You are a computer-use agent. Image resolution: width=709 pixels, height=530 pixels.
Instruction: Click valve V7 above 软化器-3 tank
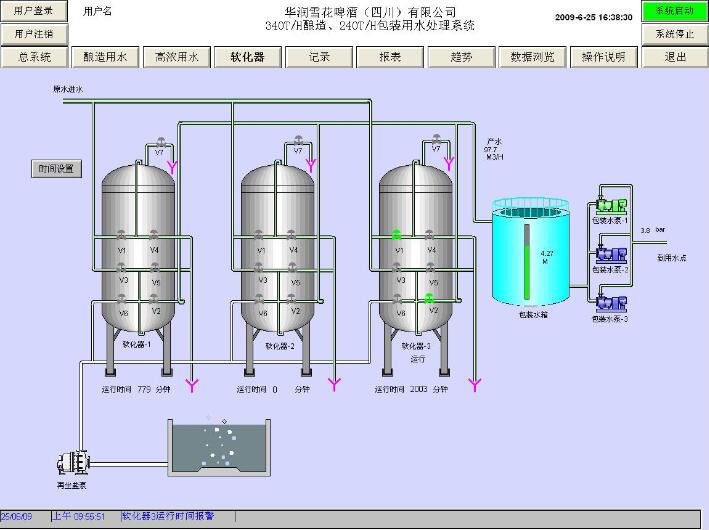[x=436, y=139]
